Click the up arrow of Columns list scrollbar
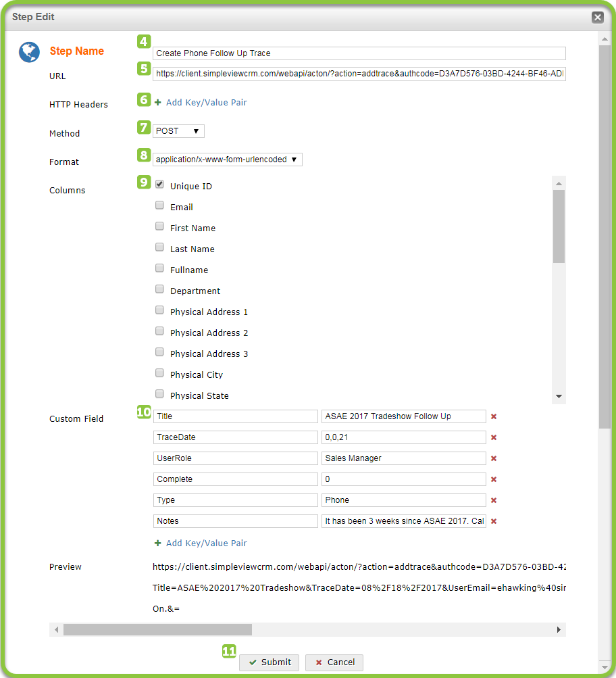The width and height of the screenshot is (616, 678). click(559, 183)
